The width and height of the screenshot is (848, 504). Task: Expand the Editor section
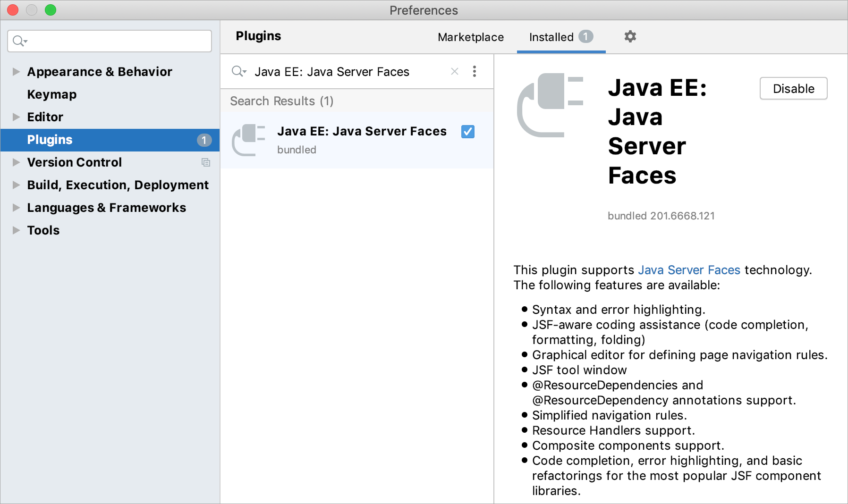coord(16,117)
